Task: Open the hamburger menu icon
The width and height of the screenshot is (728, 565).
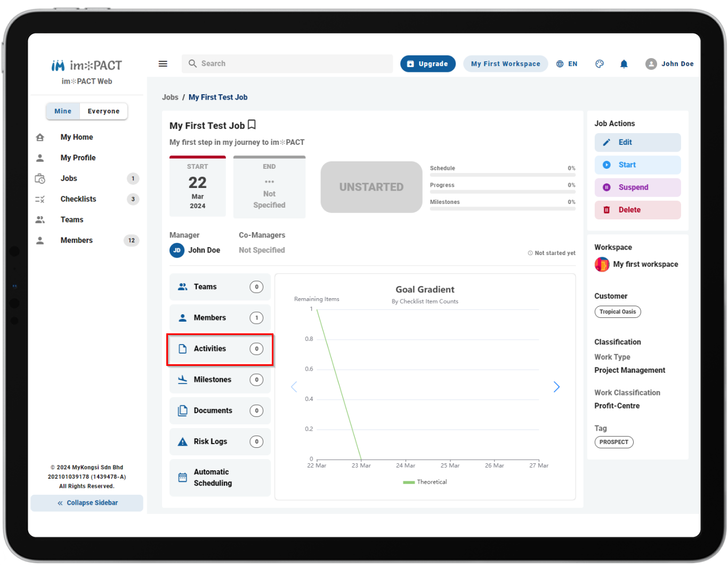Action: pyautogui.click(x=163, y=64)
